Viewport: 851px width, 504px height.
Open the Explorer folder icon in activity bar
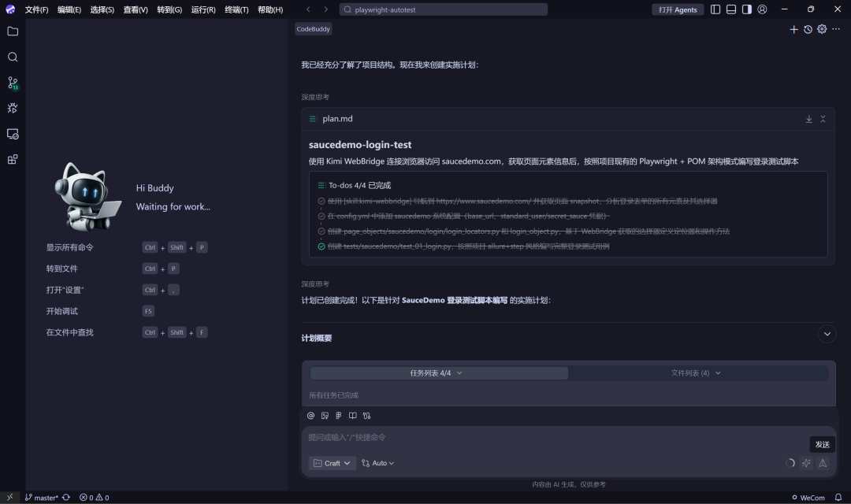[x=13, y=31]
